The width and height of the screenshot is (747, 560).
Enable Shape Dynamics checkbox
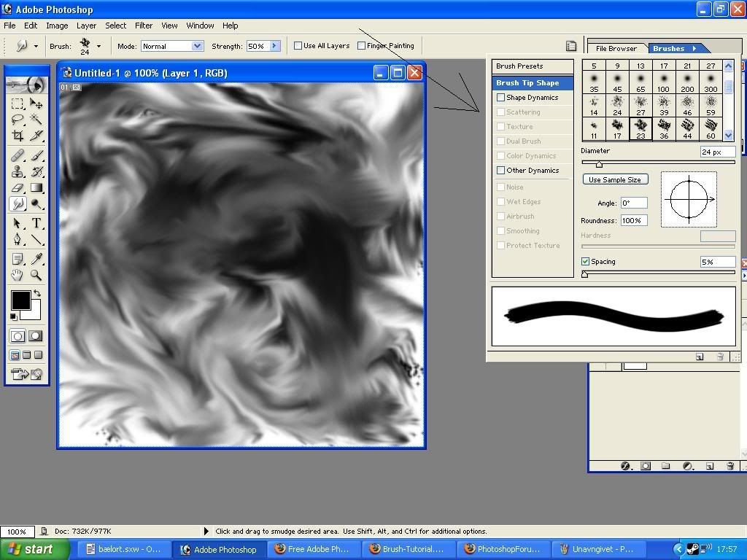(x=500, y=97)
